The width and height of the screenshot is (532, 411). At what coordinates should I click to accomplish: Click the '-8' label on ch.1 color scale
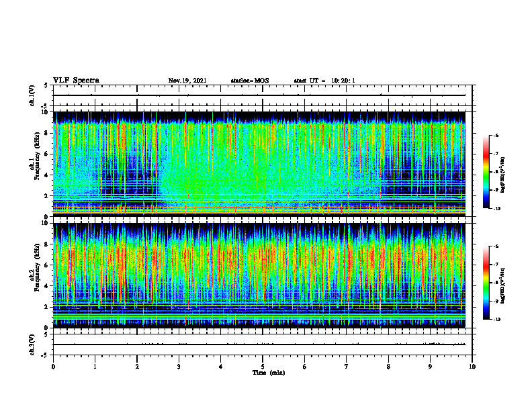pos(496,172)
